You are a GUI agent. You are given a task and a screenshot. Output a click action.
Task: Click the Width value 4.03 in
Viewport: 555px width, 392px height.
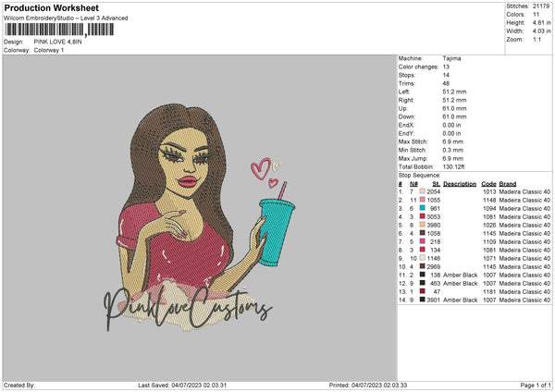coord(541,31)
